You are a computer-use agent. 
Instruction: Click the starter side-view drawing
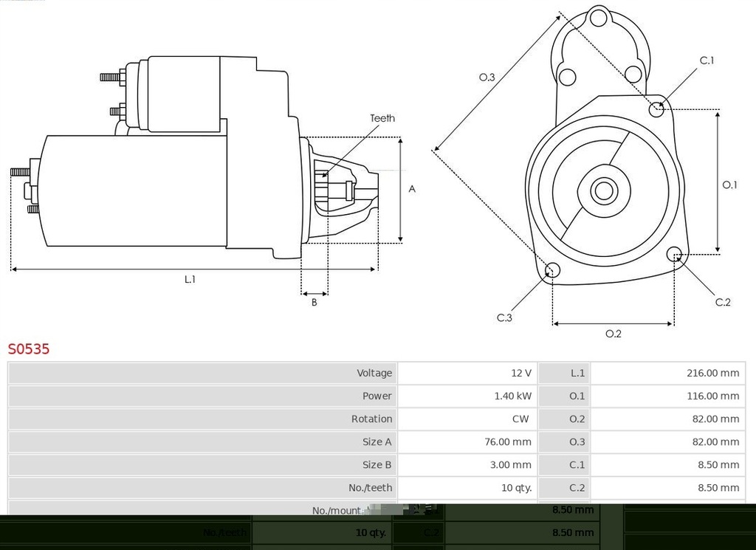click(194, 158)
